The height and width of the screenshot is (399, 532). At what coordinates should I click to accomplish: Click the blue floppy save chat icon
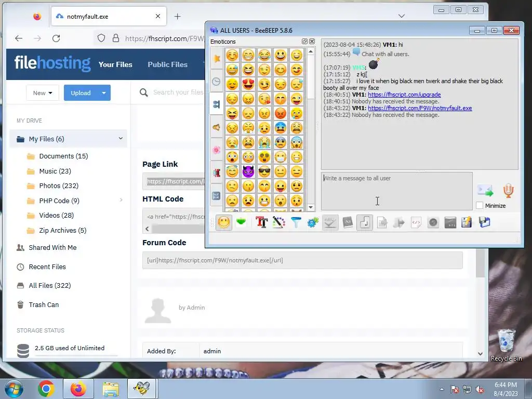(x=485, y=222)
